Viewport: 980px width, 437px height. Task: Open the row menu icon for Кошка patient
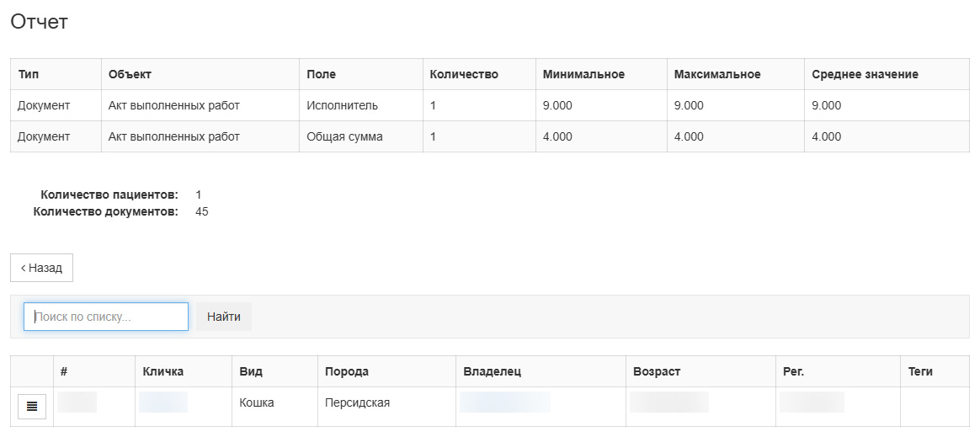[x=32, y=407]
